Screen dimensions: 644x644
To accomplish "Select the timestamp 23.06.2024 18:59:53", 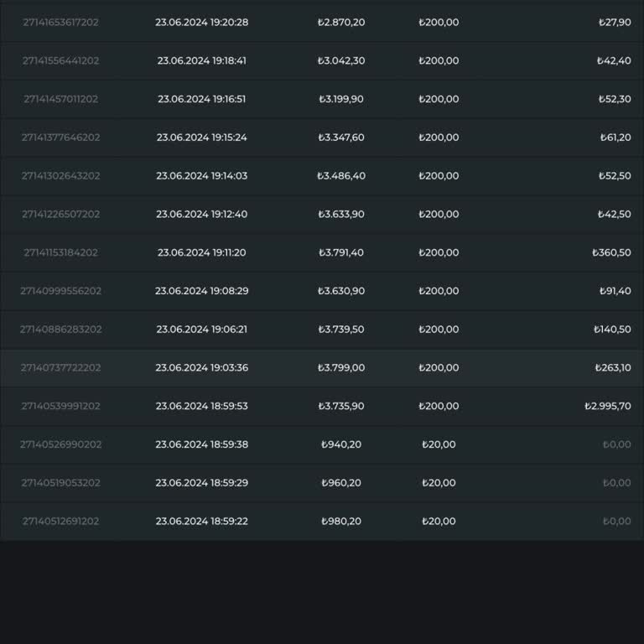I will pos(201,406).
